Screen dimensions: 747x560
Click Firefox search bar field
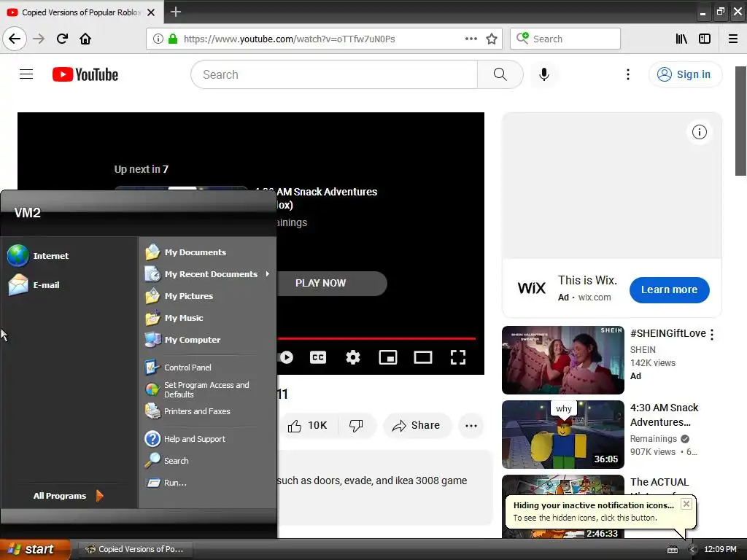[x=565, y=39]
